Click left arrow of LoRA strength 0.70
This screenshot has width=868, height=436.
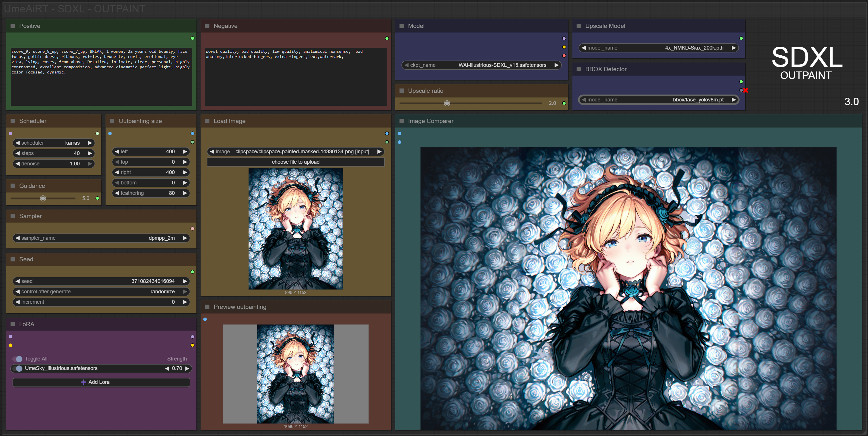pos(167,368)
